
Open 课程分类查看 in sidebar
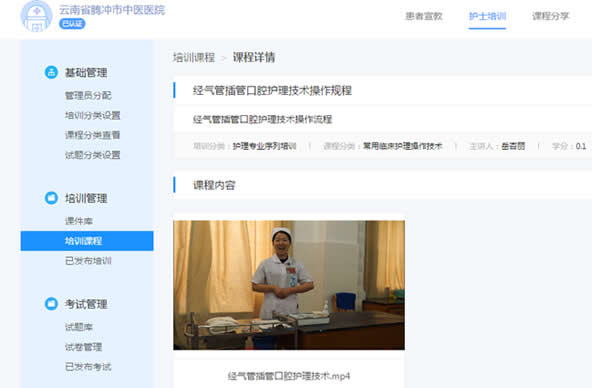coord(92,135)
